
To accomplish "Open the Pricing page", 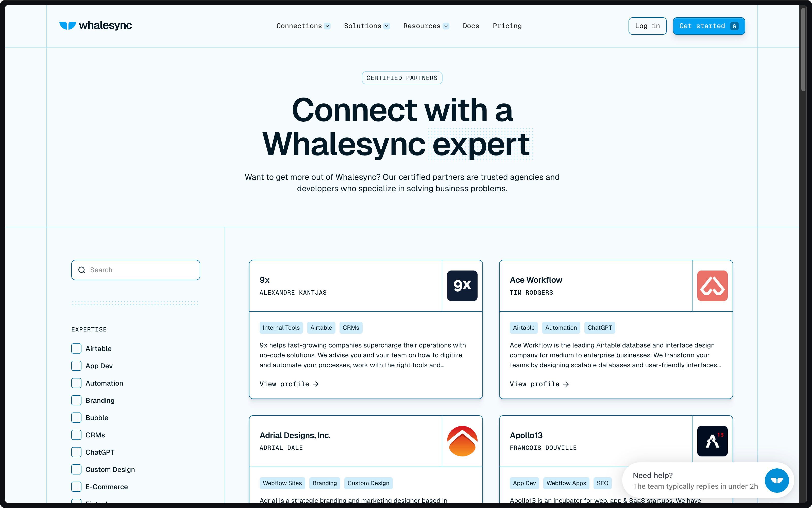I will 507,26.
